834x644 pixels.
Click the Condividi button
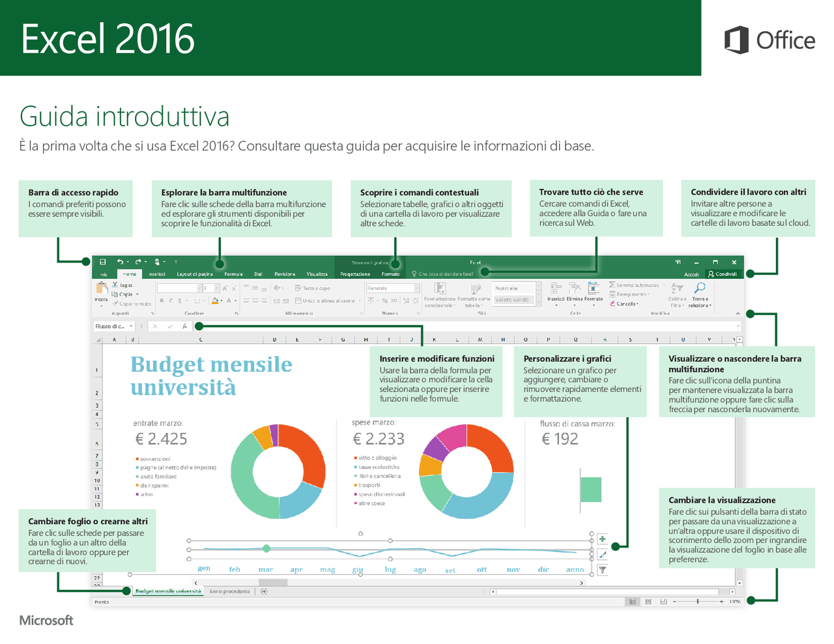pyautogui.click(x=723, y=273)
